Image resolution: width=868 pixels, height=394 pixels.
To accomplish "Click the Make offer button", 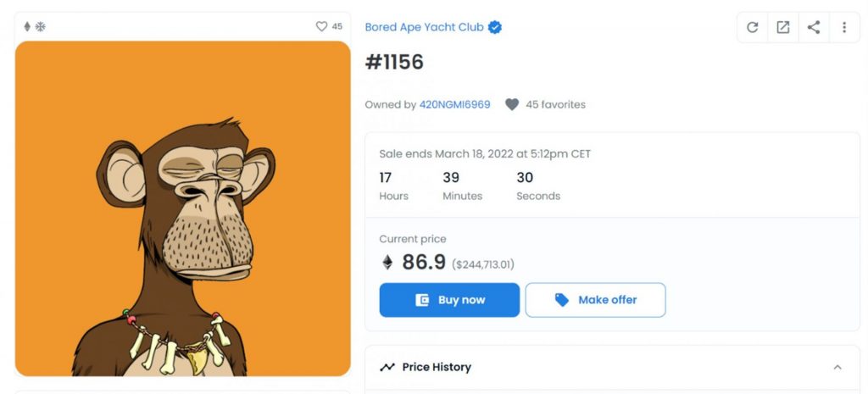I will click(x=595, y=300).
